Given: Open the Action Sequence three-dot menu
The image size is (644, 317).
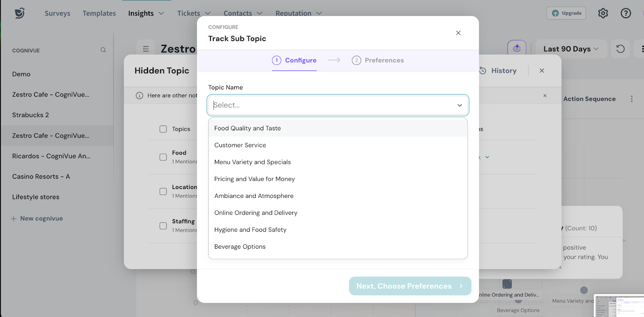Looking at the screenshot, I should 632,99.
